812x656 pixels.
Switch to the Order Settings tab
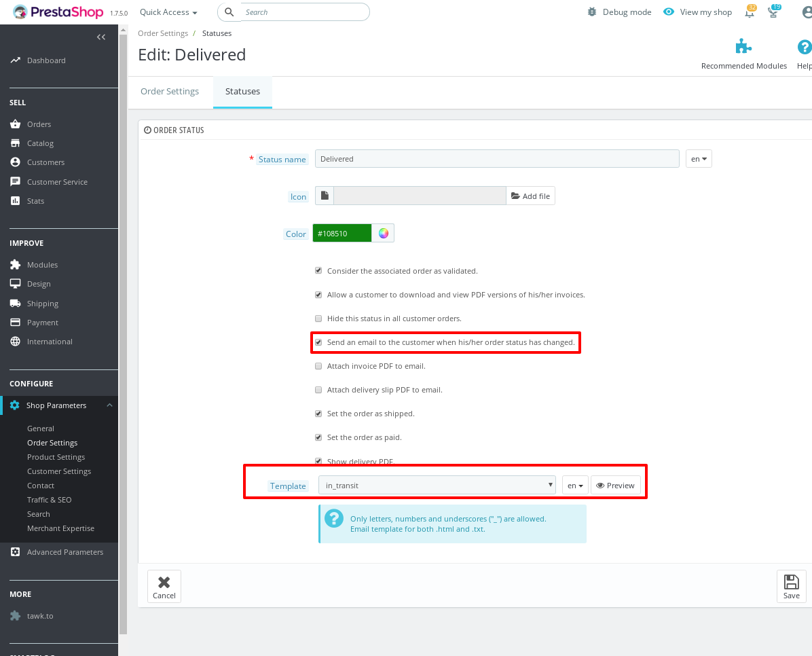170,91
